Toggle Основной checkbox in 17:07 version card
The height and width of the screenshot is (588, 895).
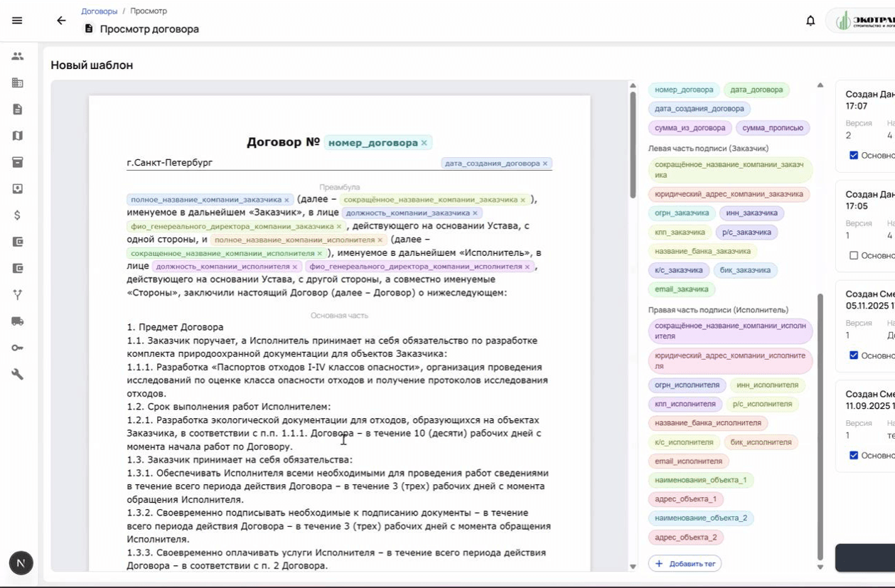[x=854, y=155]
